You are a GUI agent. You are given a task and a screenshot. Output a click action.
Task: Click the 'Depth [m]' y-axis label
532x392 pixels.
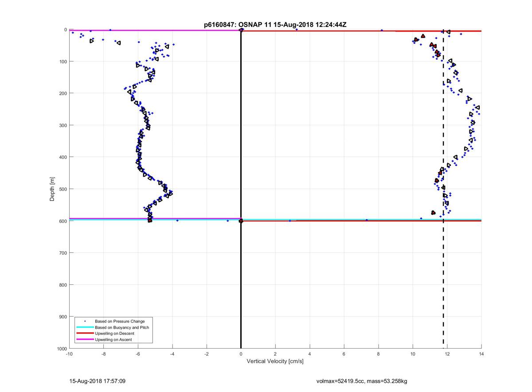pyautogui.click(x=52, y=189)
